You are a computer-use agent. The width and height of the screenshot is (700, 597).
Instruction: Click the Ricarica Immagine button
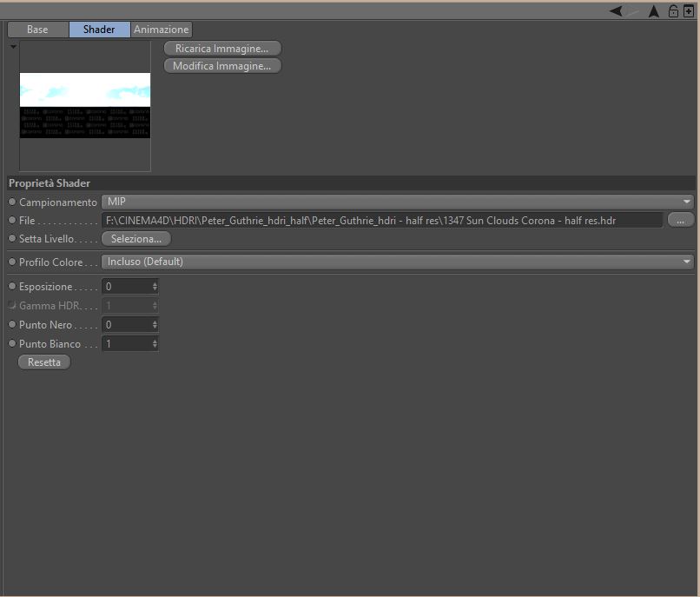[x=222, y=49]
